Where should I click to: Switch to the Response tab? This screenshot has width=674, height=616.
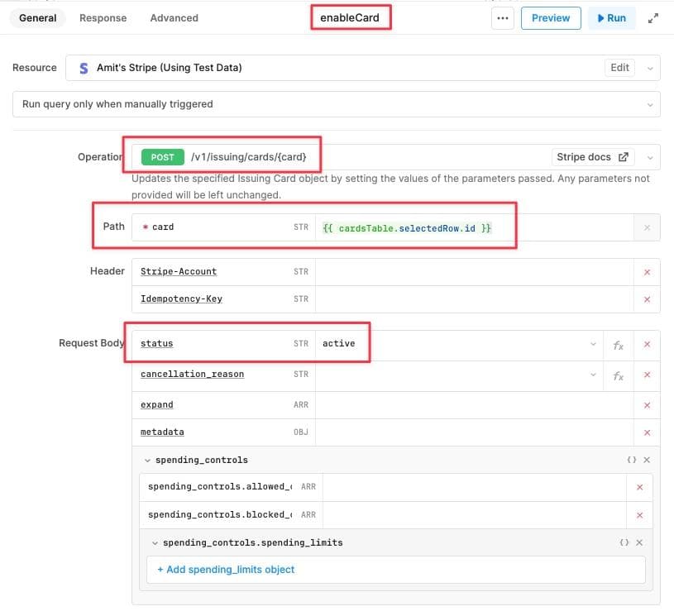click(103, 17)
